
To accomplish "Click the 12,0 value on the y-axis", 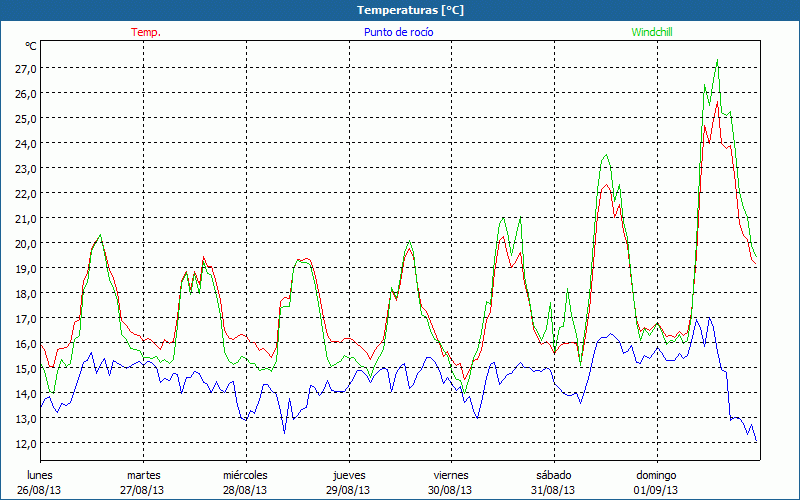I will (x=25, y=443).
